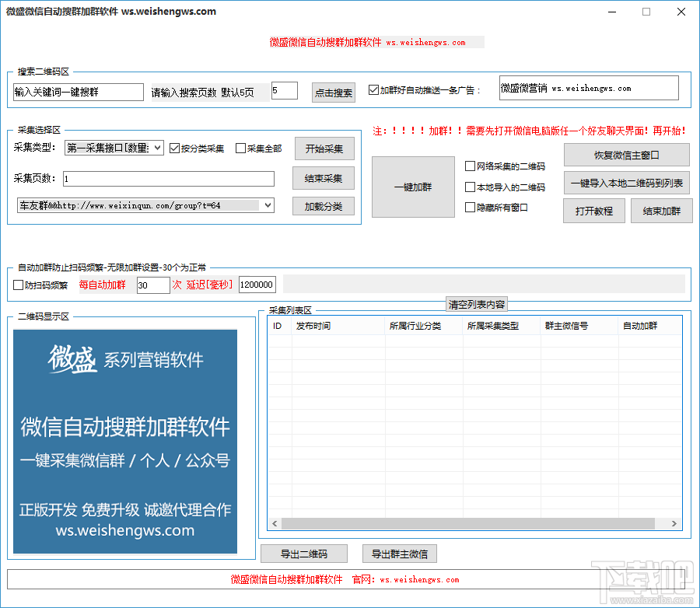700x608 pixels.
Task: Click the list scrollbar right arrow
Action: point(674,523)
